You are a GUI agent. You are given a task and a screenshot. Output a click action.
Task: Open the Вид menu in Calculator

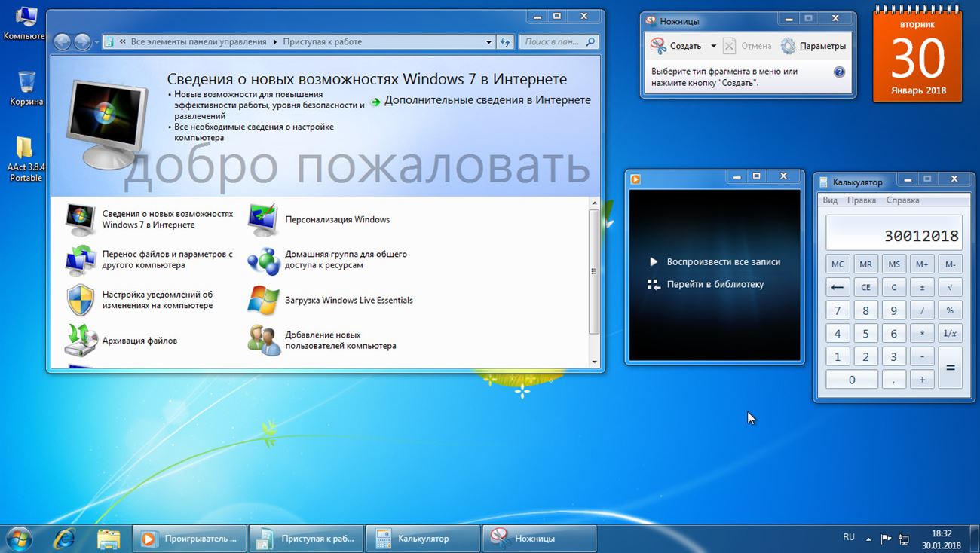coord(830,200)
